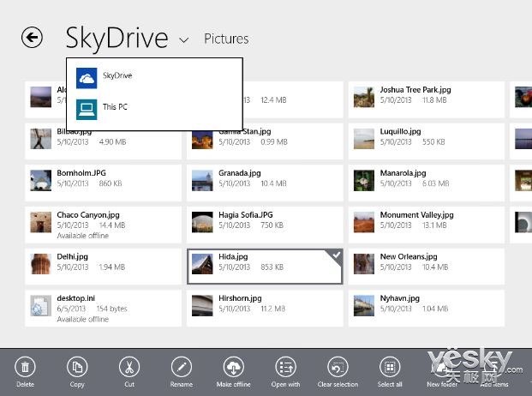Viewport: 532px width, 396px height.
Task: Uncheck the selected Hida.jpg tile checkmark
Action: pos(336,255)
